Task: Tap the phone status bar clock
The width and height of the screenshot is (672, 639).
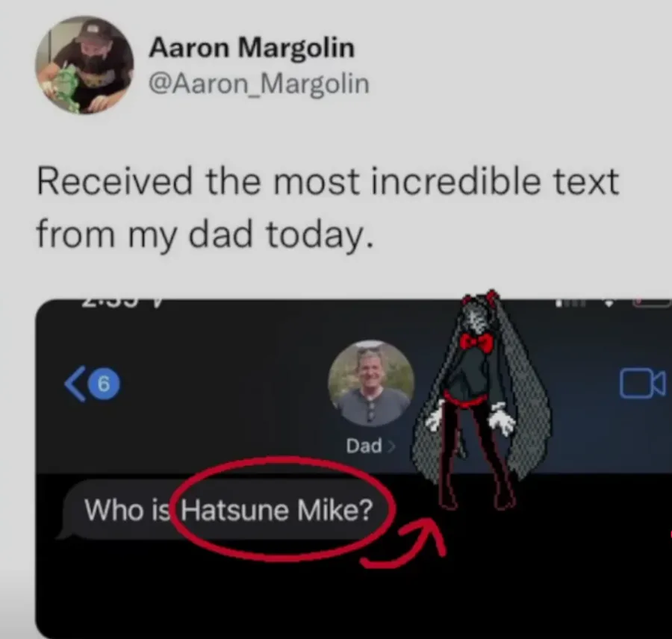Action: click(x=122, y=302)
